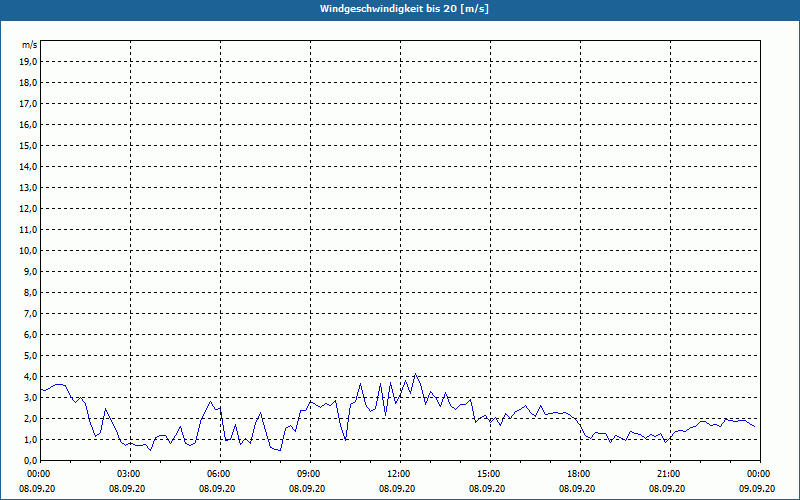Select the '18,0' y-axis label
This screenshot has width=800, height=500.
point(30,83)
